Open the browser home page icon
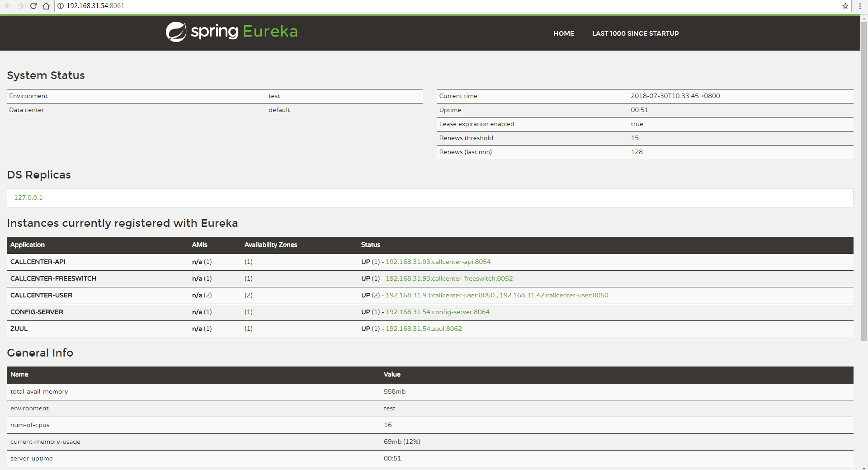The image size is (868, 470). click(x=46, y=6)
